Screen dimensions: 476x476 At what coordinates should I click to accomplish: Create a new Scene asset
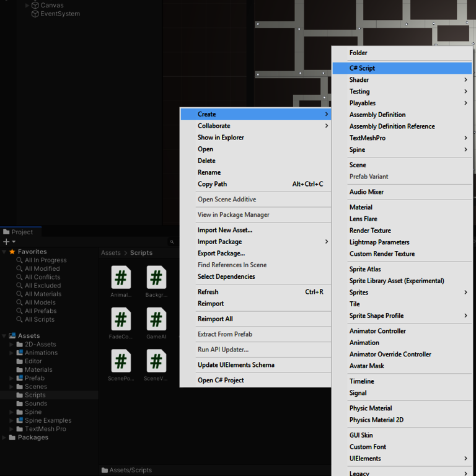coord(402,165)
